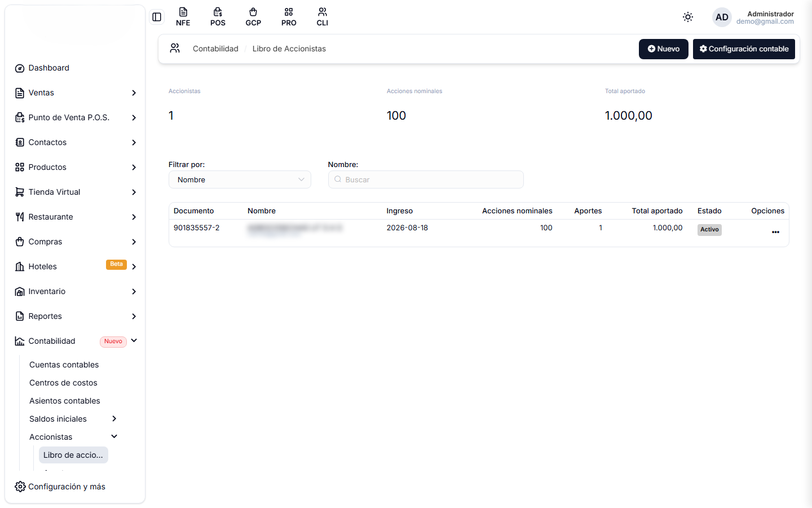Click the Punto de Venta register icon

click(20, 117)
